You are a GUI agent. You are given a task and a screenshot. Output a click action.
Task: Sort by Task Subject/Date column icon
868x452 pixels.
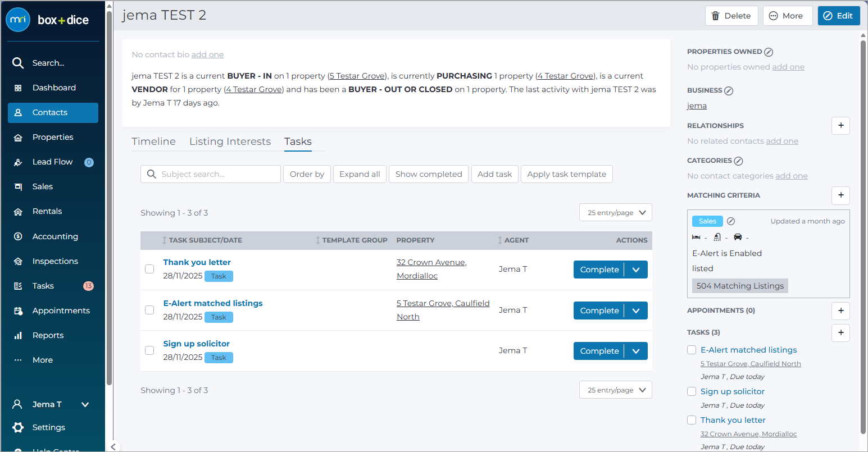(165, 240)
